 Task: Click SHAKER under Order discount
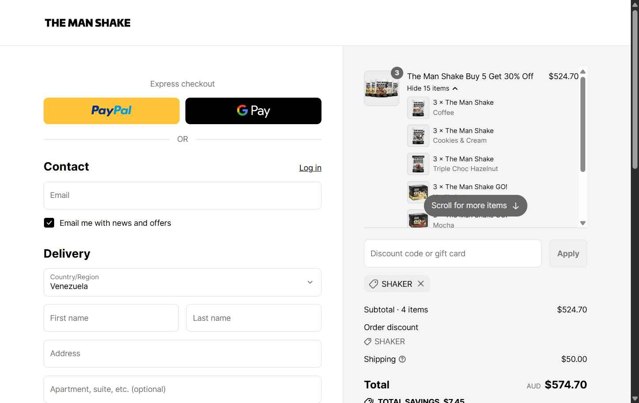tap(390, 341)
